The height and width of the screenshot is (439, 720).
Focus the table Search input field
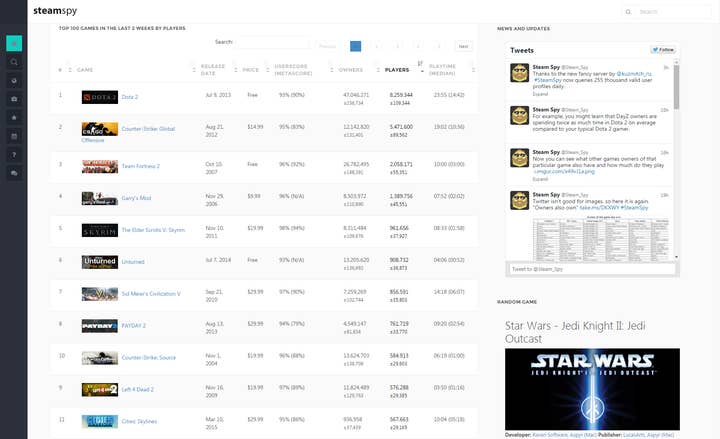coord(273,42)
